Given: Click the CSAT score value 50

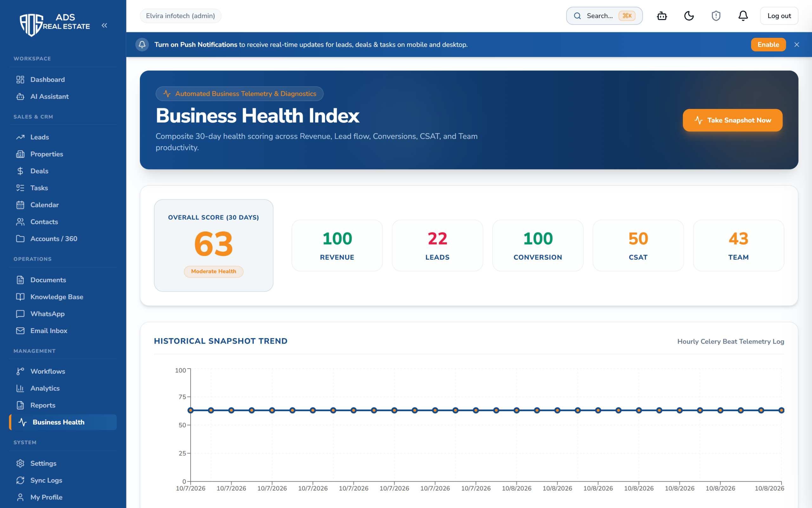Looking at the screenshot, I should tap(638, 239).
